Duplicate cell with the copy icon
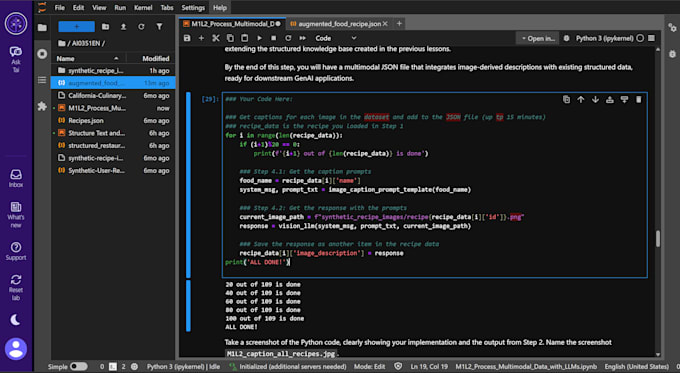Image resolution: width=680 pixels, height=373 pixels. [566, 100]
